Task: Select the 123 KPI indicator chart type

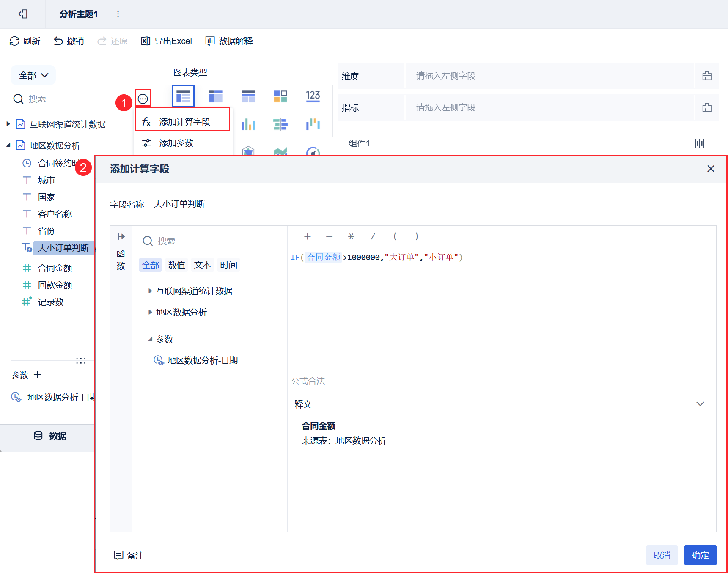Action: (313, 96)
